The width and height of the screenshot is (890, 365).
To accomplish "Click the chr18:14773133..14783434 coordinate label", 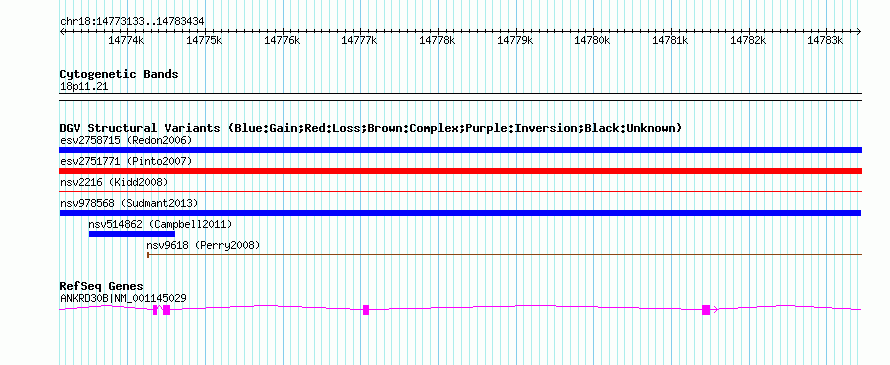I will click(x=132, y=22).
